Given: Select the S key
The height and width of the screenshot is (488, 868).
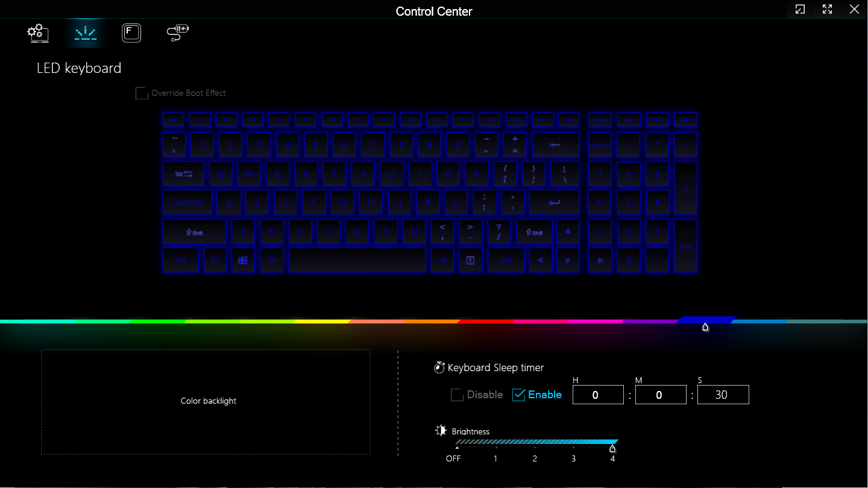Looking at the screenshot, I should (257, 202).
